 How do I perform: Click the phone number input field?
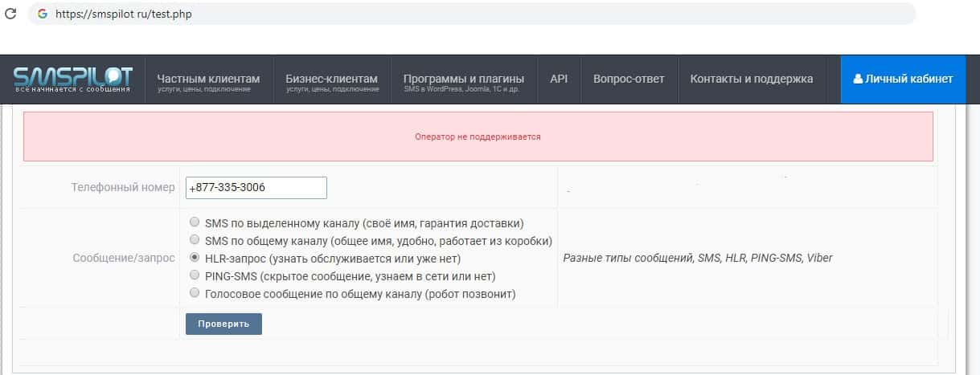point(256,187)
